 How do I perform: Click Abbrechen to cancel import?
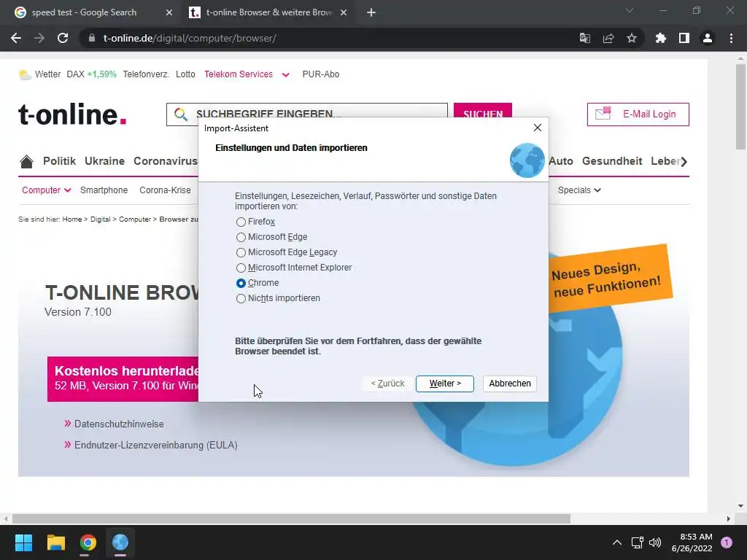pos(509,384)
